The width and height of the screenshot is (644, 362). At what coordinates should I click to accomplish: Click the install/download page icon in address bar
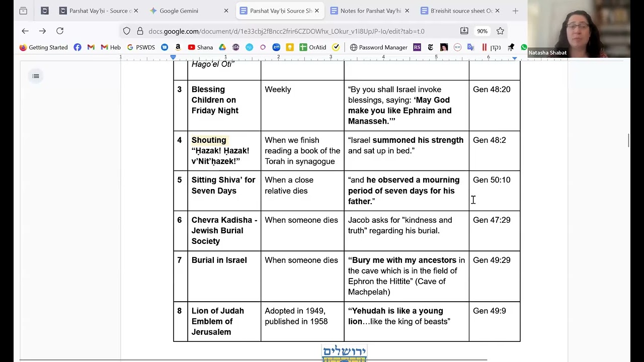464,31
